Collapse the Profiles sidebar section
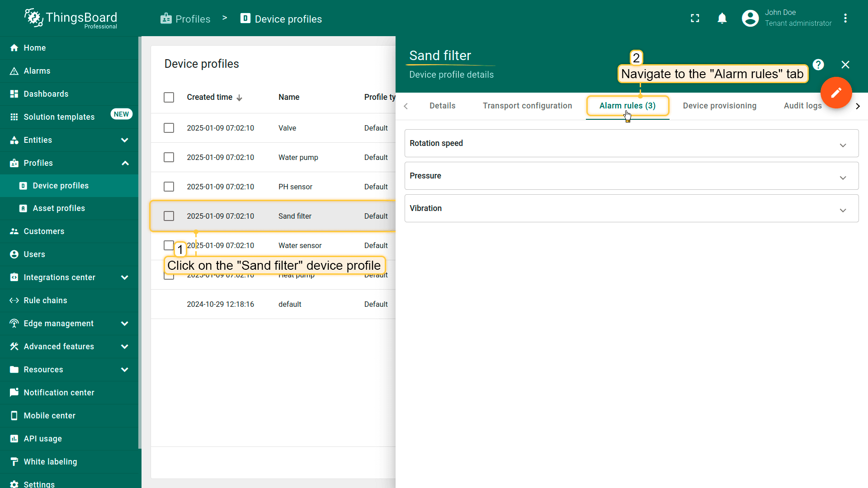The image size is (868, 488). (125, 163)
